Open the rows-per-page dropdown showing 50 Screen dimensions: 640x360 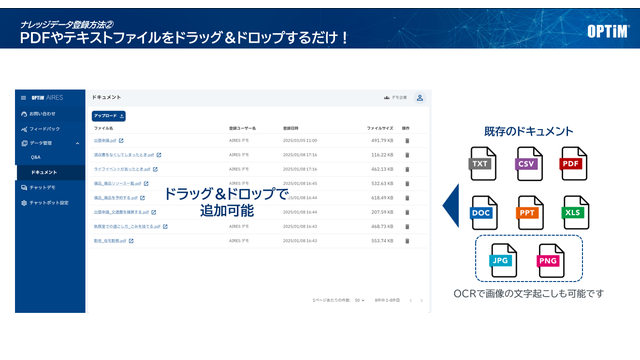pyautogui.click(x=359, y=300)
